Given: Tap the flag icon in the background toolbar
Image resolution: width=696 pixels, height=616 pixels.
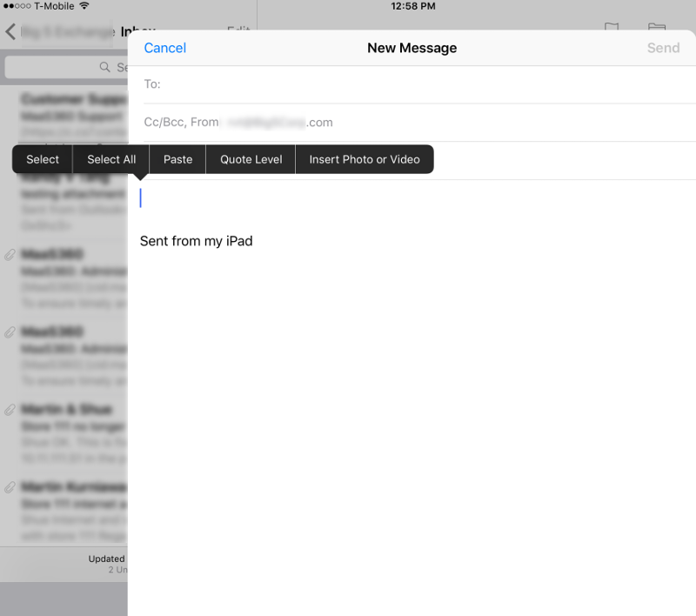Looking at the screenshot, I should [x=612, y=27].
